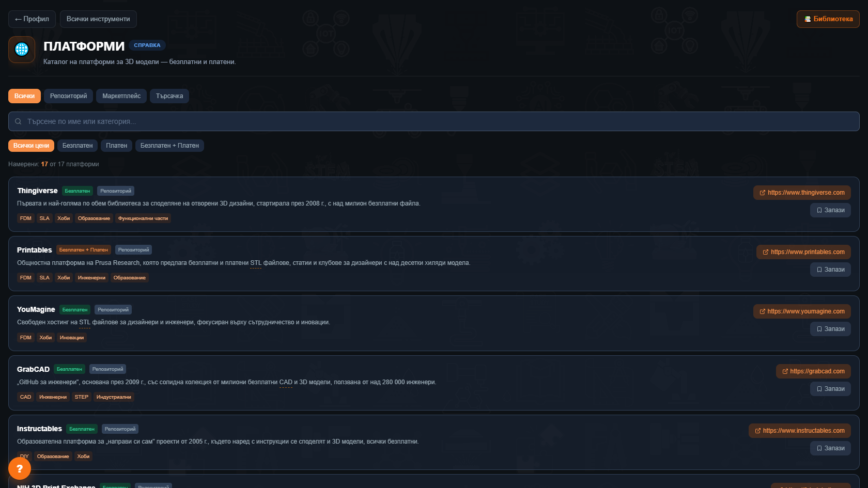Screen dimensions: 868x488
Task: Open the orange help question mark button
Action: pyautogui.click(x=20, y=468)
